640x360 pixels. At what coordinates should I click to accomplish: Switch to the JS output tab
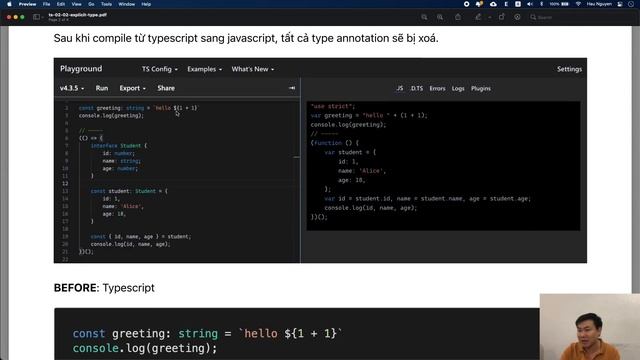(x=400, y=88)
